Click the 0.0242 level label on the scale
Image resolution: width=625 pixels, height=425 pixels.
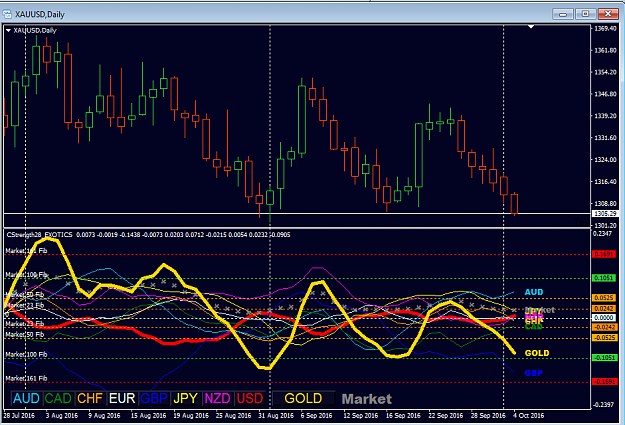(x=604, y=309)
